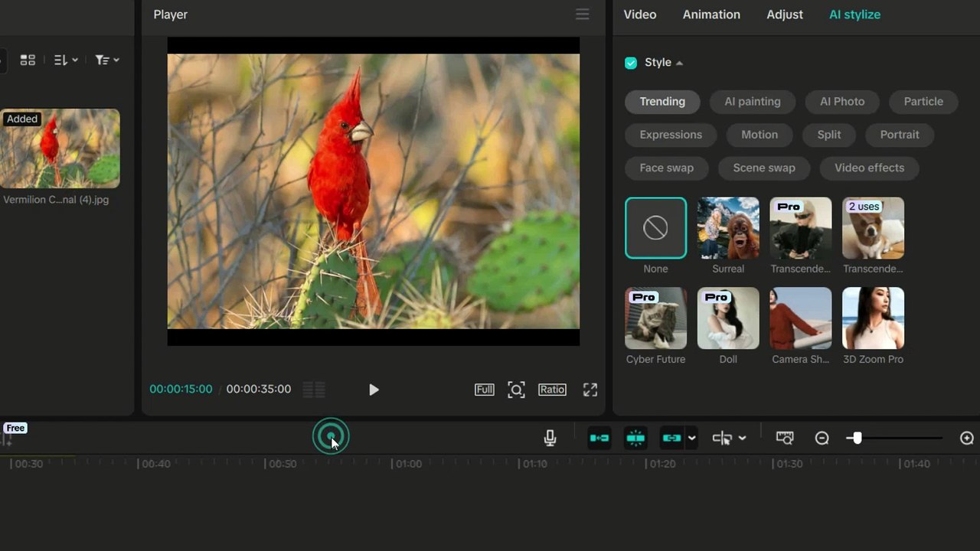Click the Ratio button in player
This screenshot has height=551, width=980.
pyautogui.click(x=552, y=390)
